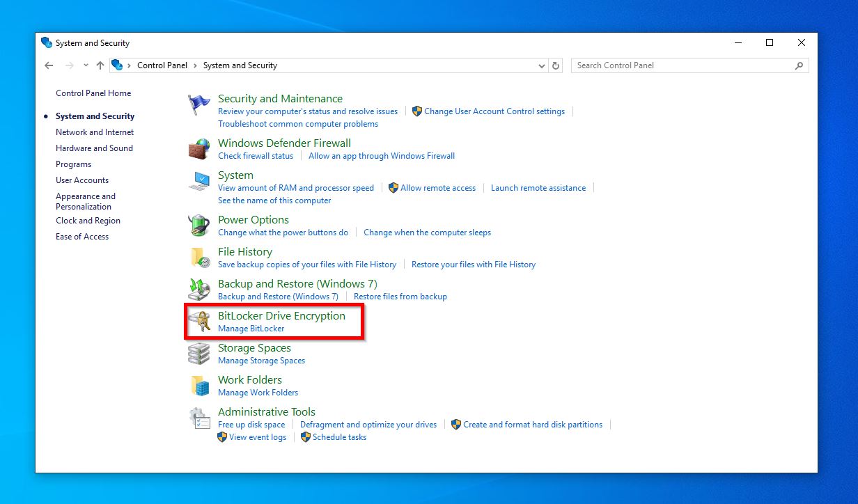Open the recent locations dropdown arrow

tap(86, 65)
